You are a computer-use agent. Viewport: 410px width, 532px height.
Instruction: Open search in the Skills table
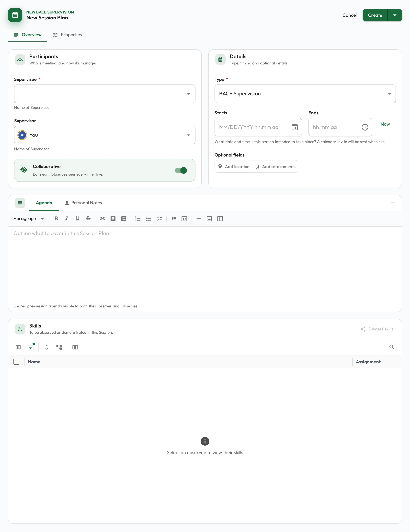pyautogui.click(x=392, y=347)
